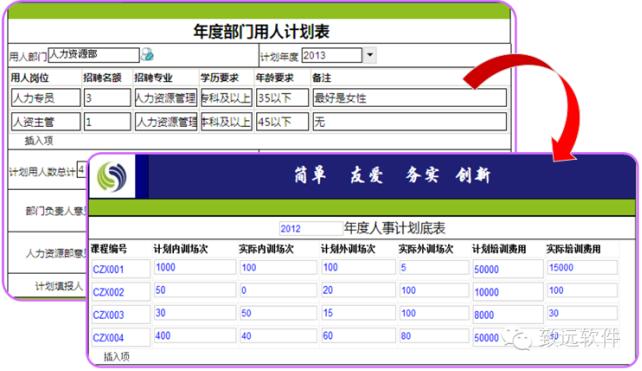Click the 年龄要求 field 45以下
The width and height of the screenshot is (642, 371).
(282, 122)
